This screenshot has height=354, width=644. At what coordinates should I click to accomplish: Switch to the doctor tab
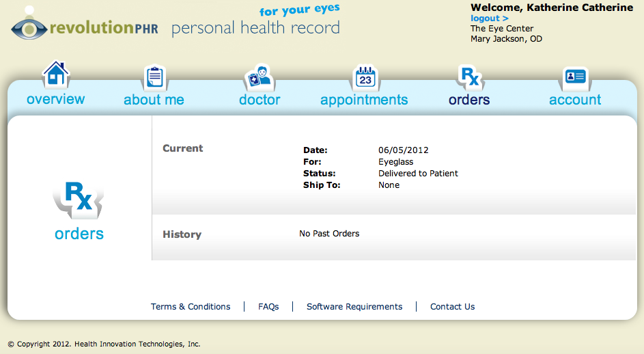pyautogui.click(x=260, y=100)
